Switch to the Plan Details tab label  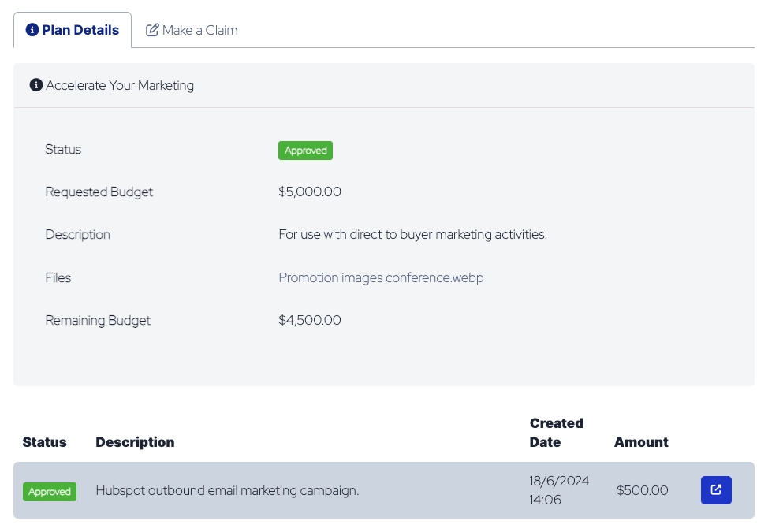[80, 30]
